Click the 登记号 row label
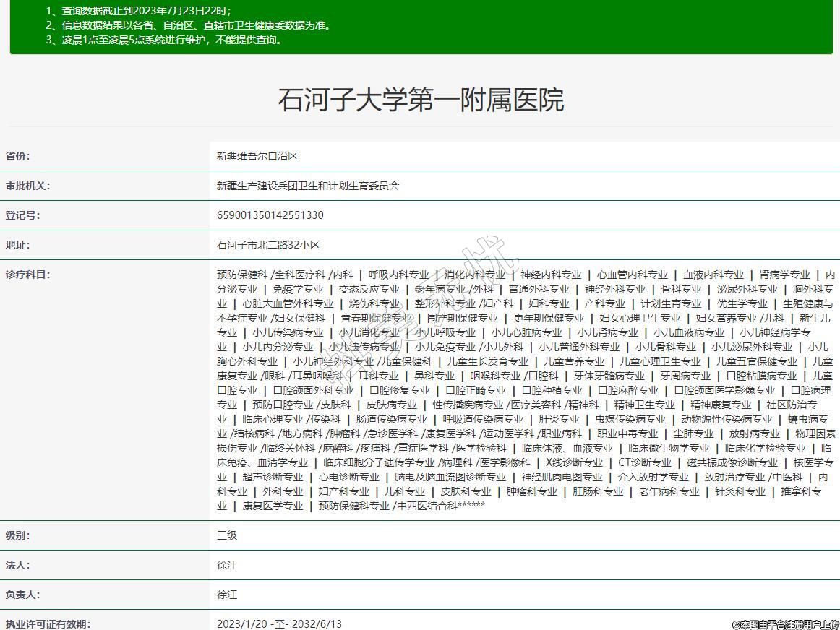Screen dimensions: 840x630 pos(22,215)
